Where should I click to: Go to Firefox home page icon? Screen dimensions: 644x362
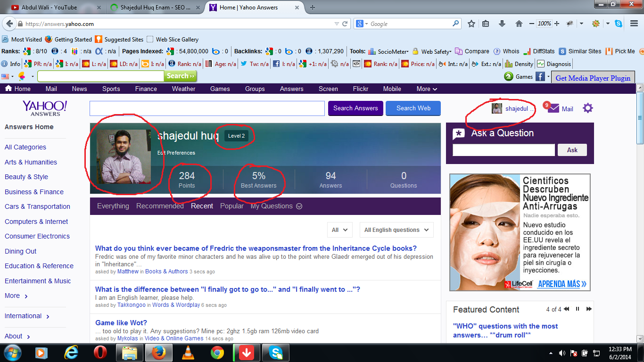[x=519, y=24]
